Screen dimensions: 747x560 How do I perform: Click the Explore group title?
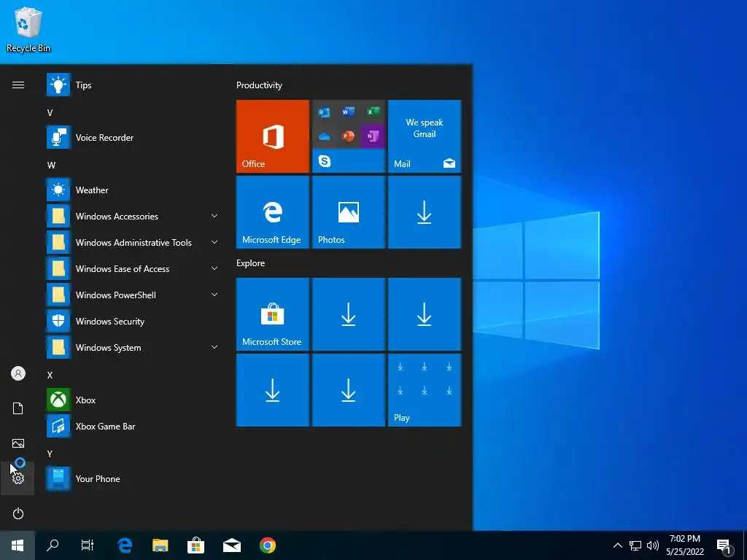(251, 263)
